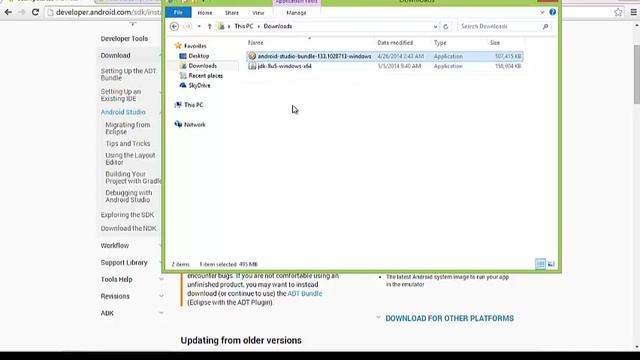The width and height of the screenshot is (640, 360).
Task: Expand Revisions section chevron
Action: point(161,296)
